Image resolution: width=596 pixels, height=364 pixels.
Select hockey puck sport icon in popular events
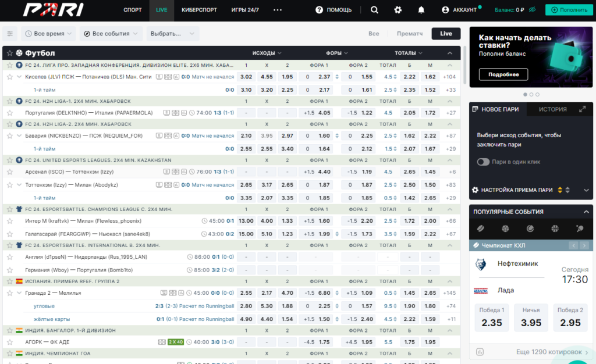pyautogui.click(x=481, y=229)
